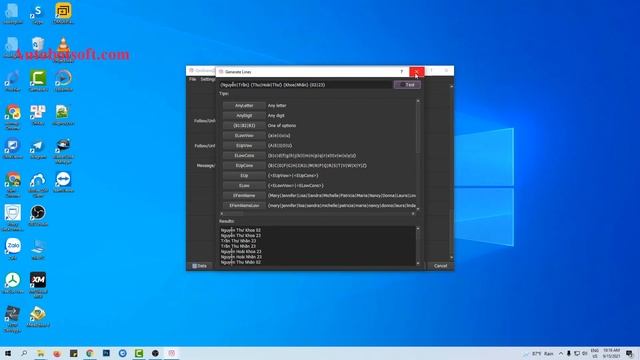Click the results scroll-up arrow

(418, 228)
